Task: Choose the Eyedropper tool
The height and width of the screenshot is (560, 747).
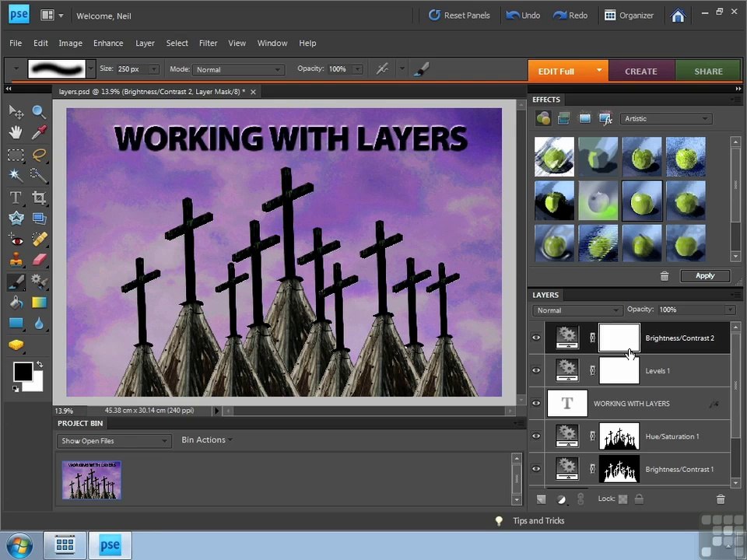Action: [39, 133]
